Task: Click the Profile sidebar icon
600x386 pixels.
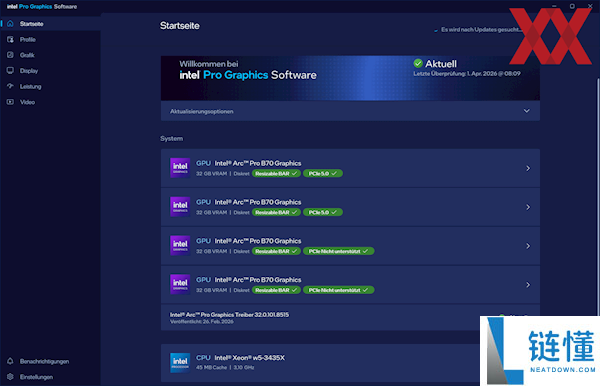Action: click(10, 39)
